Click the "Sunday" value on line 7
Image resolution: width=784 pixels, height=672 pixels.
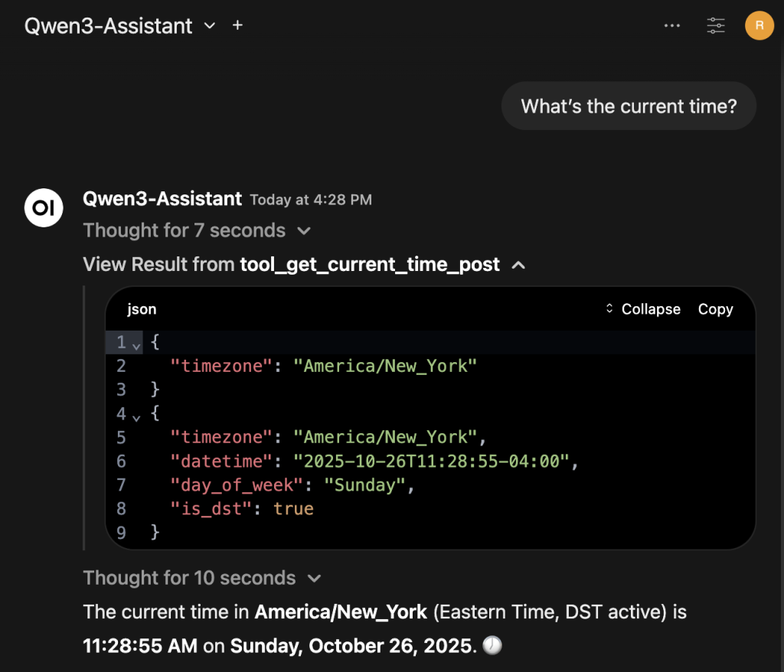click(x=364, y=484)
